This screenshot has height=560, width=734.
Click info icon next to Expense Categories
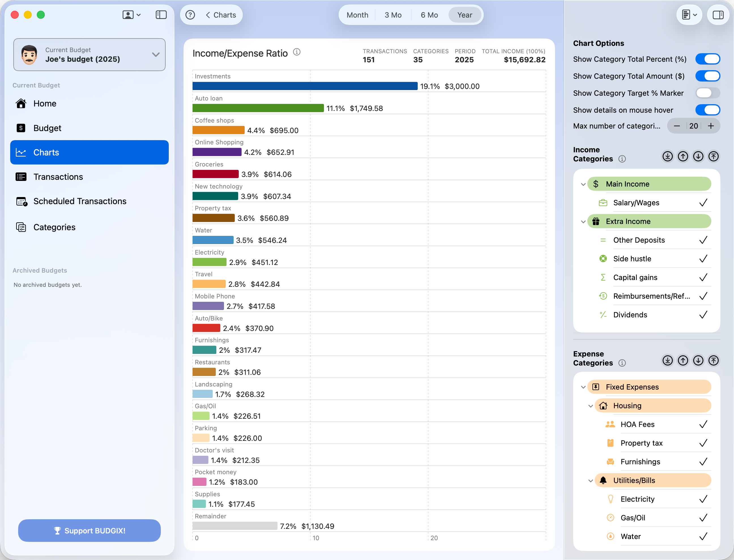(622, 363)
